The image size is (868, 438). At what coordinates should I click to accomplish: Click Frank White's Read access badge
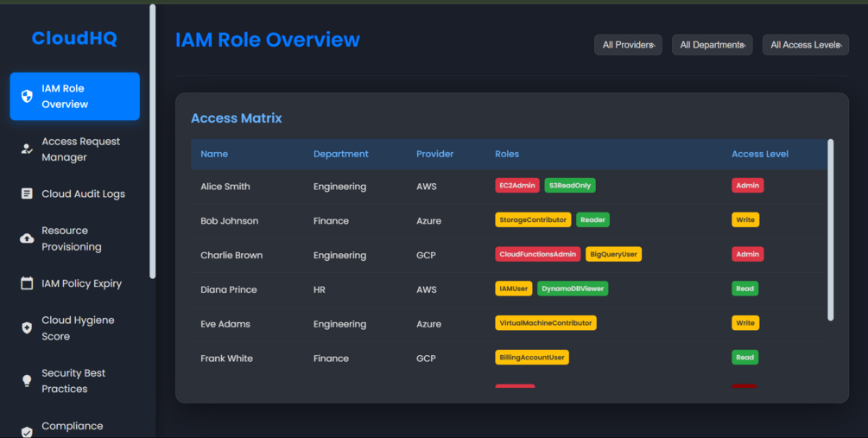click(744, 357)
